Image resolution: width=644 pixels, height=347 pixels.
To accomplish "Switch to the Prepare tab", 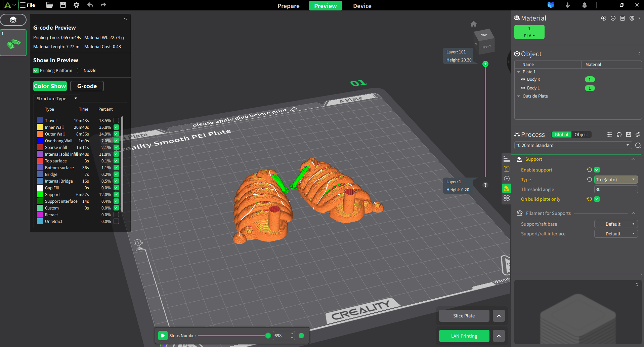I will (x=288, y=6).
